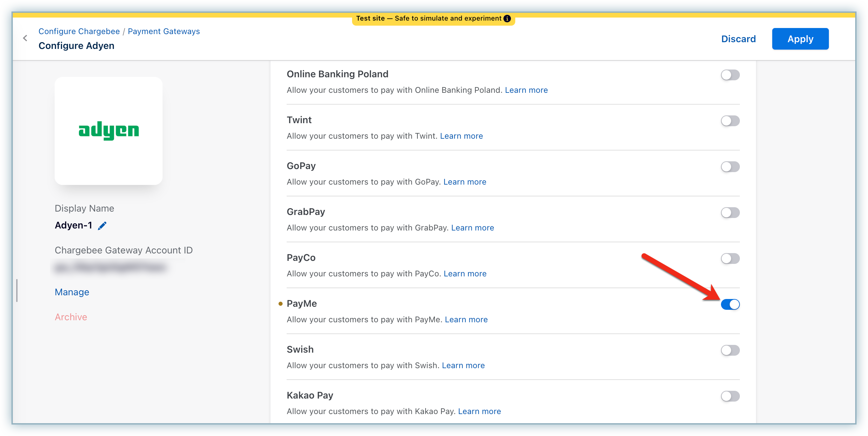The height and width of the screenshot is (436, 868).
Task: Click the blurred gateway account ID value
Action: click(x=110, y=268)
